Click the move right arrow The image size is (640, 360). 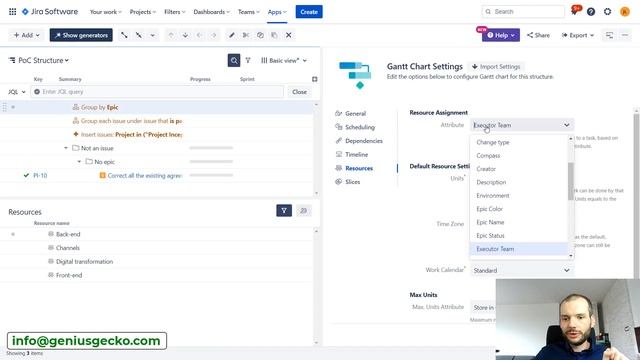pos(213,35)
